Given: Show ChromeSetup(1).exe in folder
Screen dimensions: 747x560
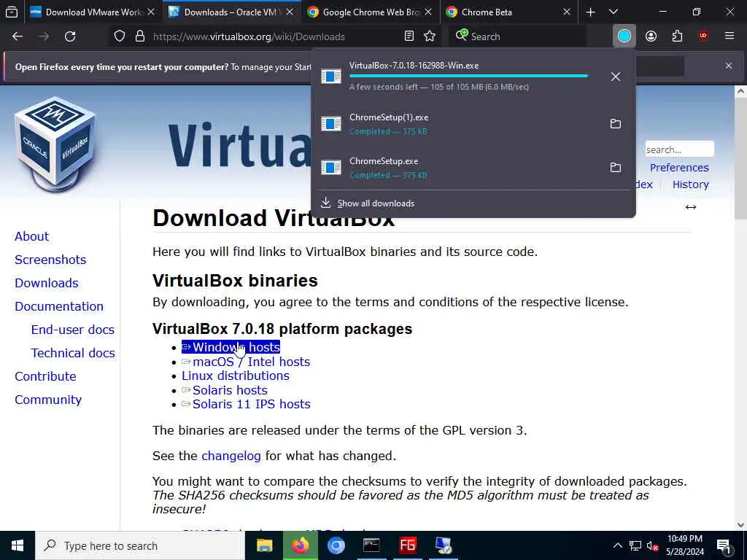Looking at the screenshot, I should pos(616,124).
